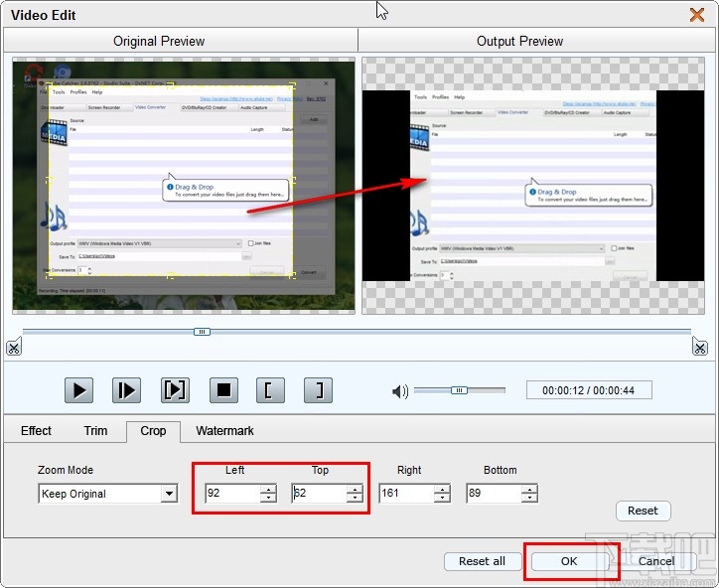Click the timeline seek handle
Screen dimensions: 719x588
[x=202, y=332]
